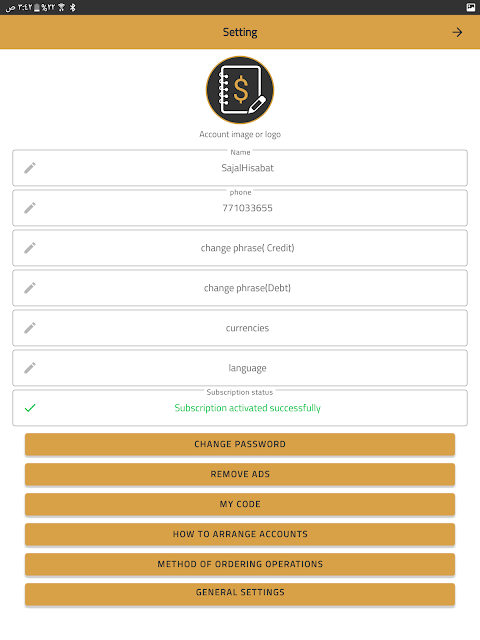Tap pencil icon for change phrase (Credit)
Image resolution: width=480 pixels, height=640 pixels.
pyautogui.click(x=30, y=248)
